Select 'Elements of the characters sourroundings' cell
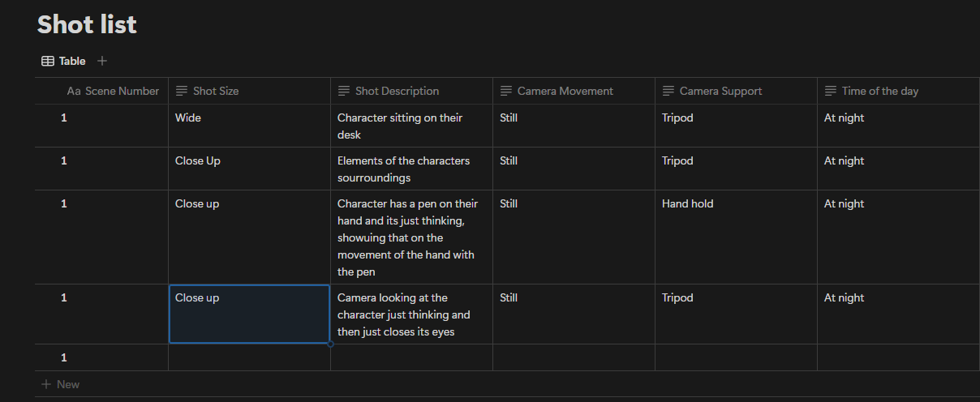The image size is (980, 402). point(411,169)
